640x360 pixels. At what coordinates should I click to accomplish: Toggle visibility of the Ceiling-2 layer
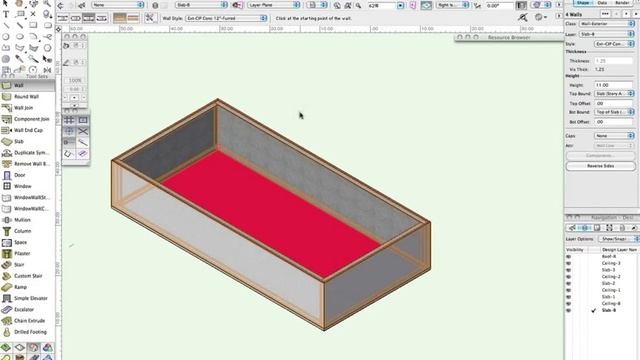coord(569,277)
